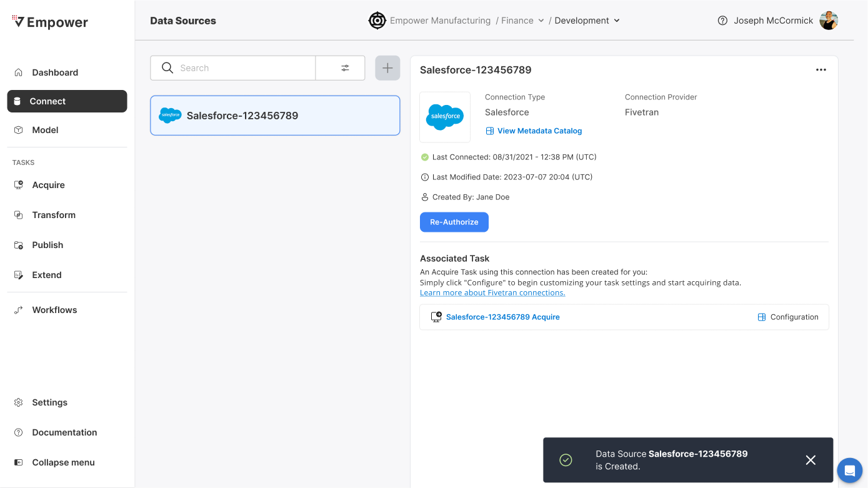Click the Joseph McCormick user name
The width and height of the screenshot is (868, 488).
point(774,21)
